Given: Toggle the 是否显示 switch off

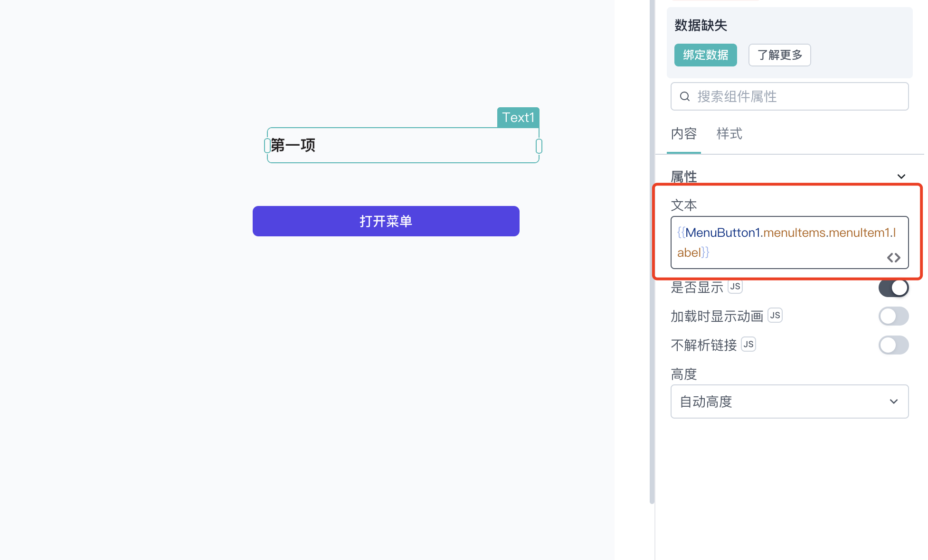Looking at the screenshot, I should (x=893, y=288).
